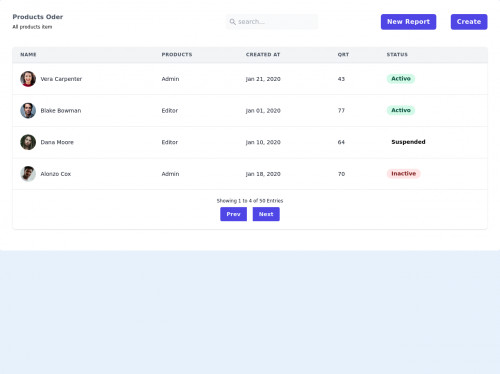Screen dimensions: 500x374
Task: Click the All products item subtitle
Action: pos(32,27)
